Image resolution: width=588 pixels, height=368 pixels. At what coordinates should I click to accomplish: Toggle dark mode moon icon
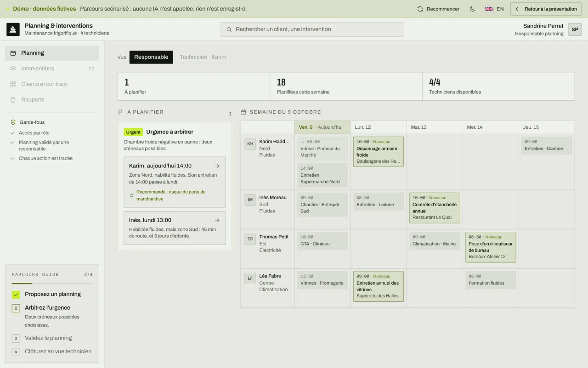pos(472,9)
